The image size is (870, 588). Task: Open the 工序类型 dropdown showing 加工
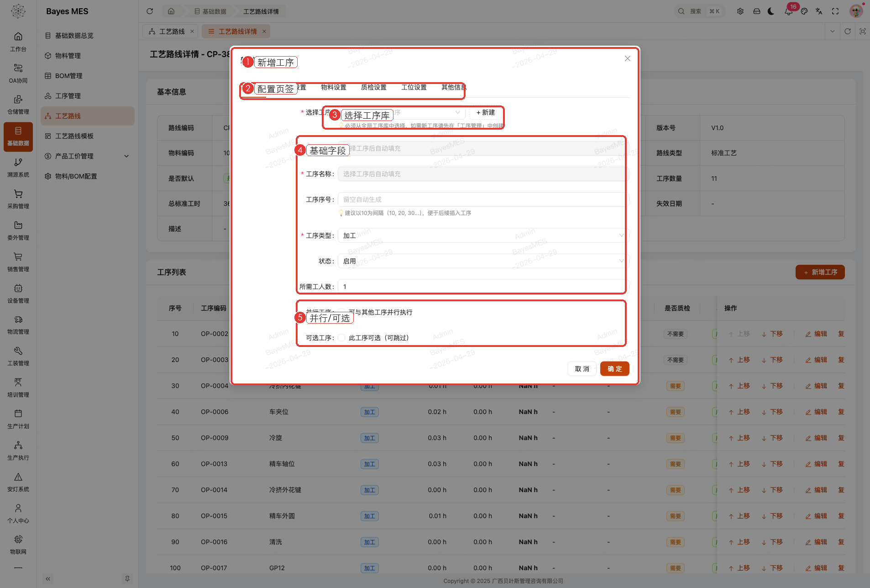[x=483, y=236]
